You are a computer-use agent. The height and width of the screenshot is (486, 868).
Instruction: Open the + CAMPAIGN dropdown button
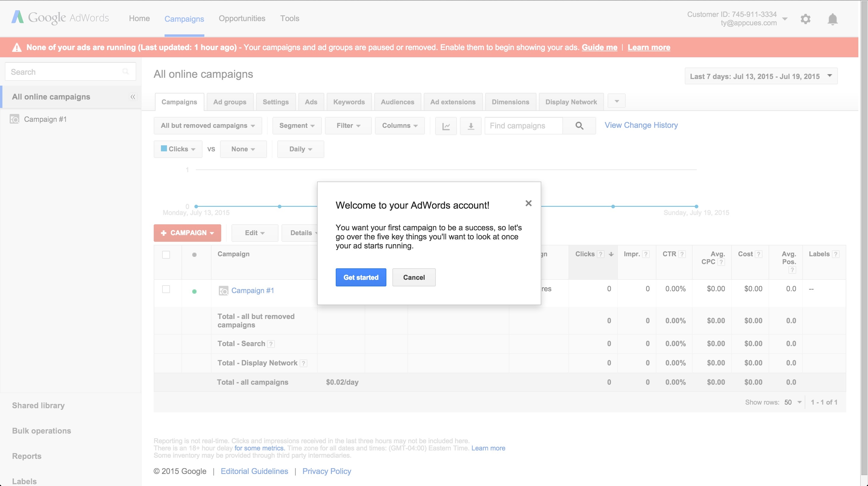187,233
